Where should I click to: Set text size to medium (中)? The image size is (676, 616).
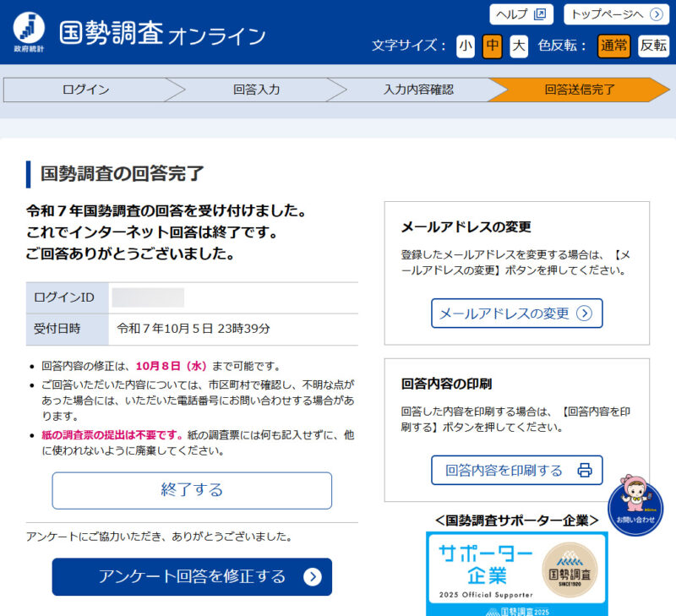pos(492,46)
